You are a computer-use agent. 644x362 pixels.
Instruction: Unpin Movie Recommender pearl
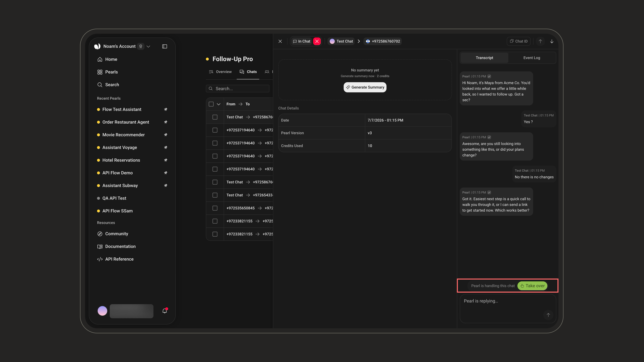[166, 135]
